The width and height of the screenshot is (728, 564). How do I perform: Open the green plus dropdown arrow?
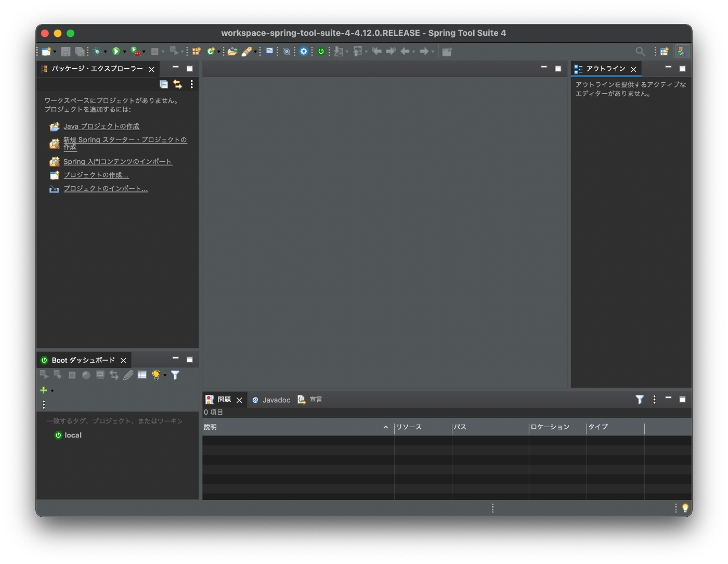click(x=52, y=391)
